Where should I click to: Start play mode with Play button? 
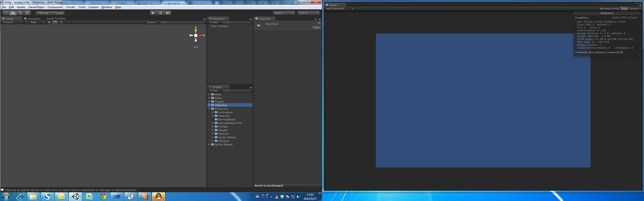[153, 13]
